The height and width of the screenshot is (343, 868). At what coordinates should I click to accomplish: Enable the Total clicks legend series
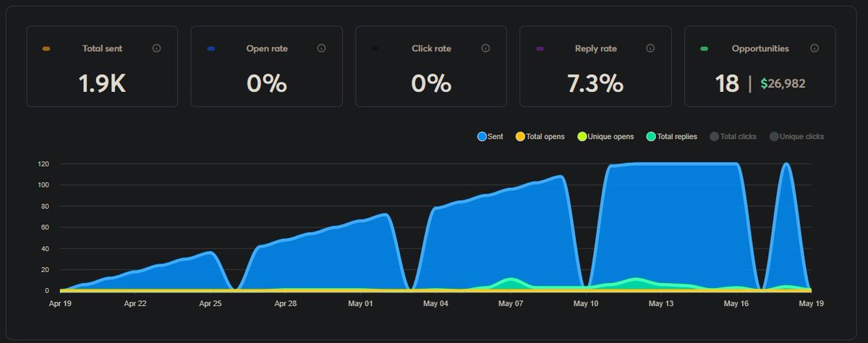pyautogui.click(x=733, y=136)
